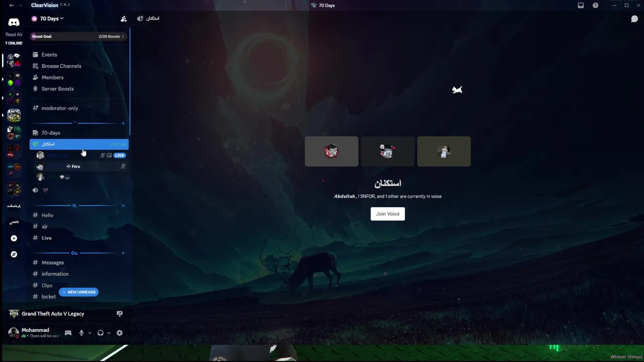The width and height of the screenshot is (644, 362).
Task: Open the information text channel
Action: (55, 274)
